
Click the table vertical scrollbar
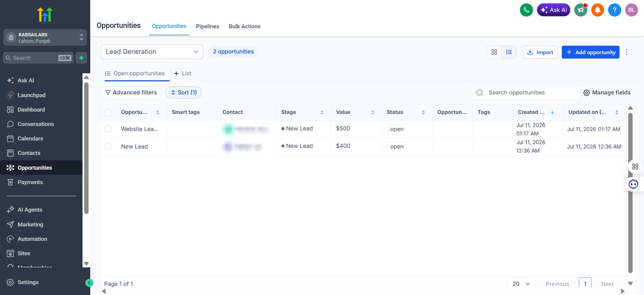tap(630, 193)
